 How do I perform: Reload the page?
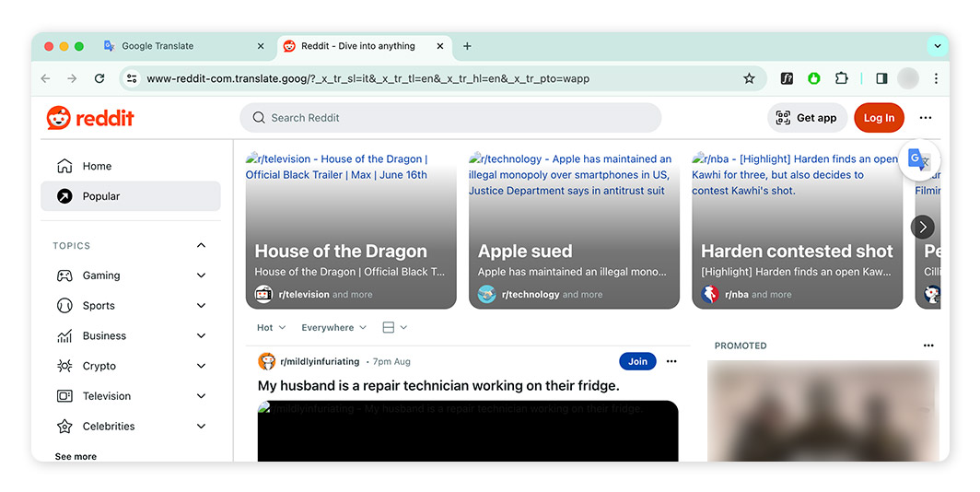pyautogui.click(x=99, y=78)
